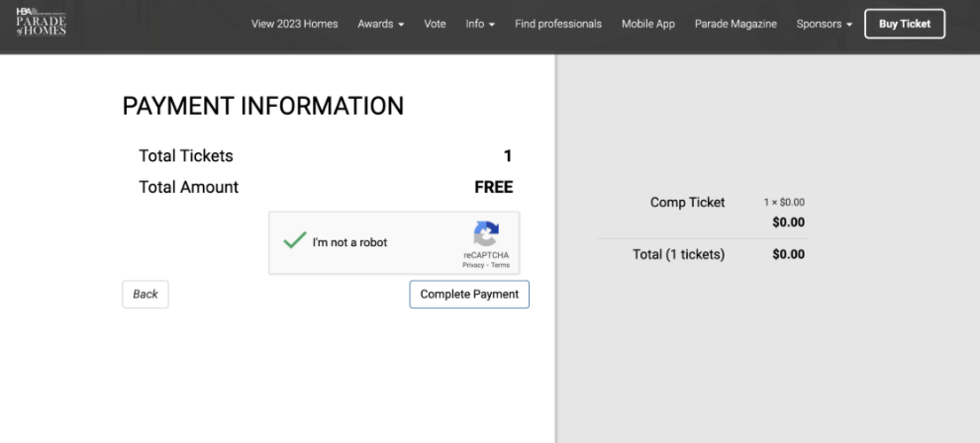Viewport: 980px width, 443px height.
Task: Click the Parade of Homes logo
Action: pos(41,22)
